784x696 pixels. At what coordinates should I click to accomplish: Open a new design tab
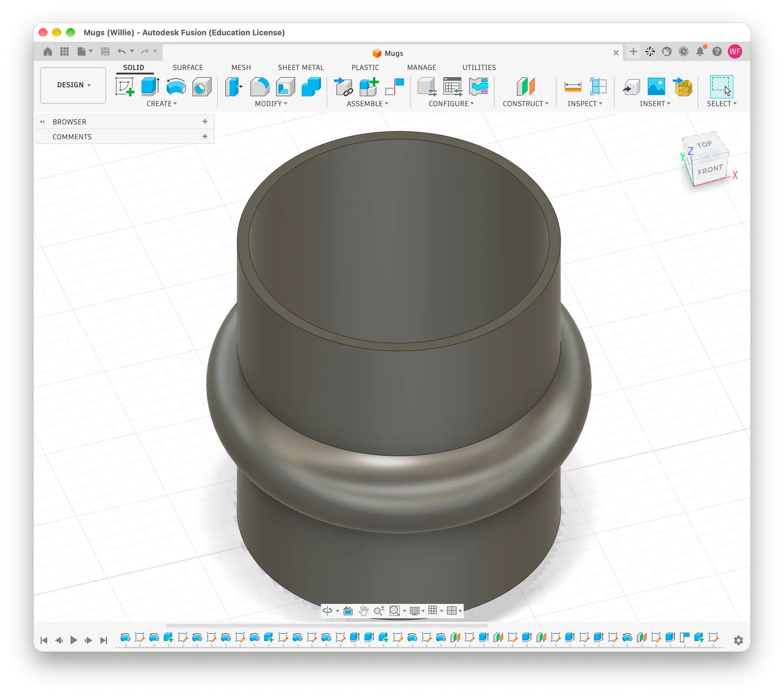click(x=633, y=51)
